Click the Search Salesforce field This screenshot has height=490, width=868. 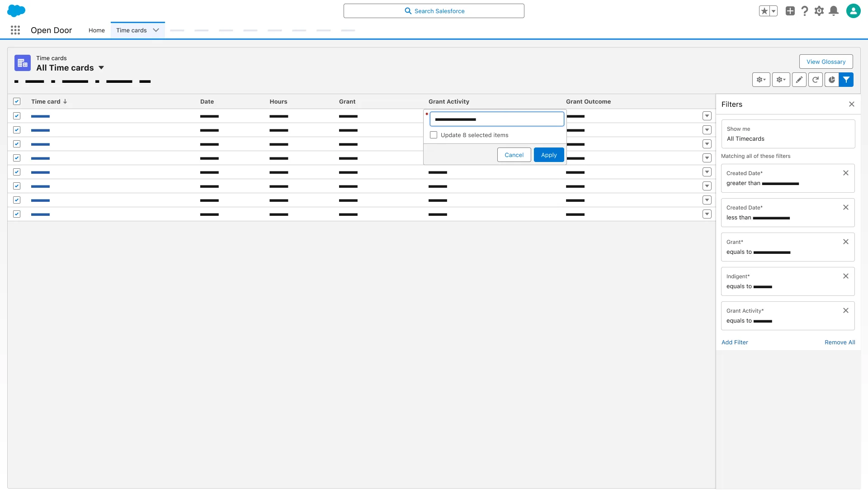tap(434, 11)
